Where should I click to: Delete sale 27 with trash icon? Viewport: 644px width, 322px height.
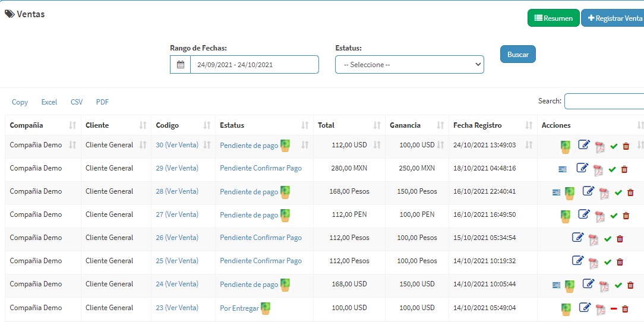[x=626, y=216]
